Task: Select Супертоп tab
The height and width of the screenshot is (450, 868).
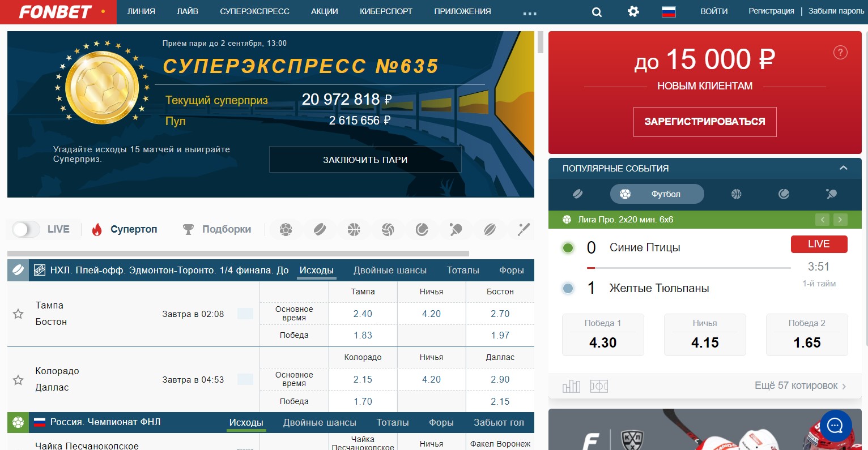Action: click(x=125, y=229)
